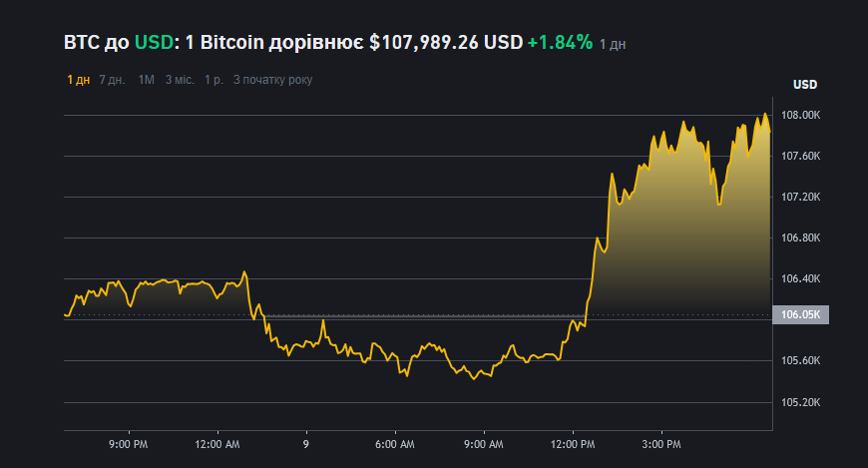Click the +1.84% change value
This screenshot has height=468, width=868.
560,42
